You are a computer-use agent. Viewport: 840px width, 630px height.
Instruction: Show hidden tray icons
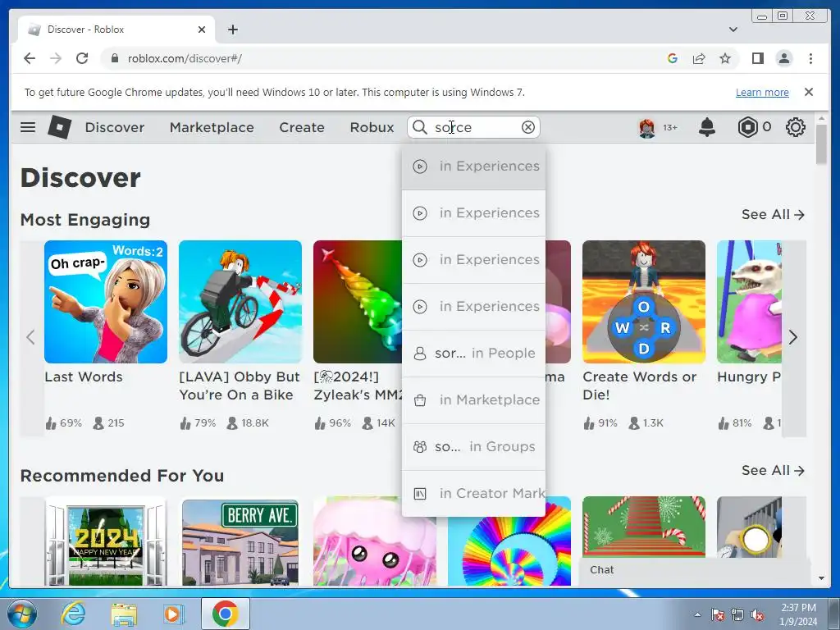pyautogui.click(x=697, y=615)
